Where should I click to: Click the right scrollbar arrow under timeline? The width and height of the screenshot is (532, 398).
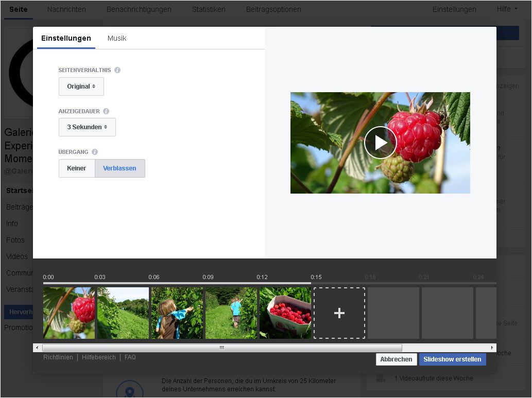point(492,348)
